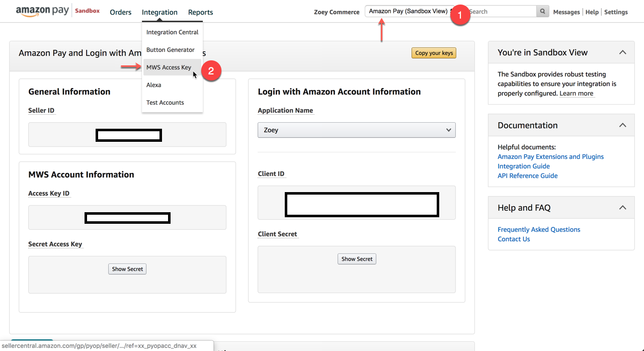644x351 pixels.
Task: Click the MWS Account Information heading
Action: (81, 174)
